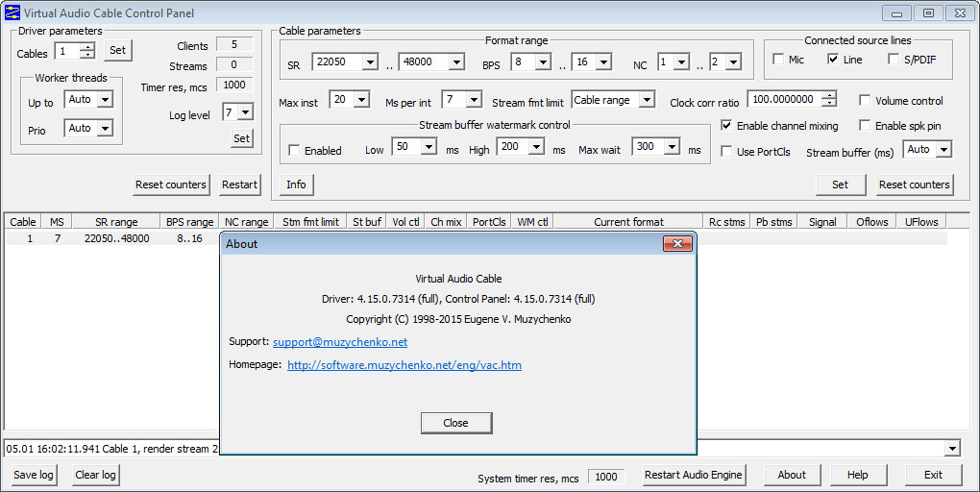Viewport: 980px width, 492px height.
Task: Expand the Max inst dropdown
Action: pos(361,99)
